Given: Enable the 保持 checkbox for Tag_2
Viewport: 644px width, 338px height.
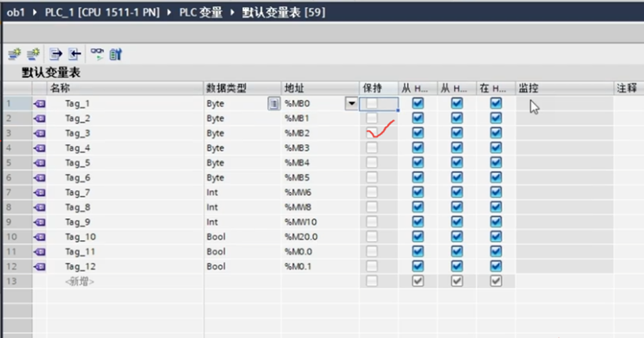Looking at the screenshot, I should 372,118.
